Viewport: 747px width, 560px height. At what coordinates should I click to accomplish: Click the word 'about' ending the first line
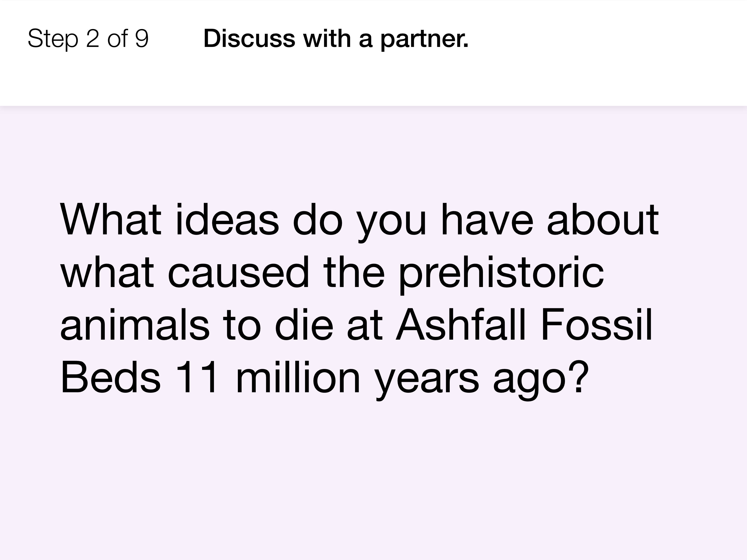pos(603,219)
